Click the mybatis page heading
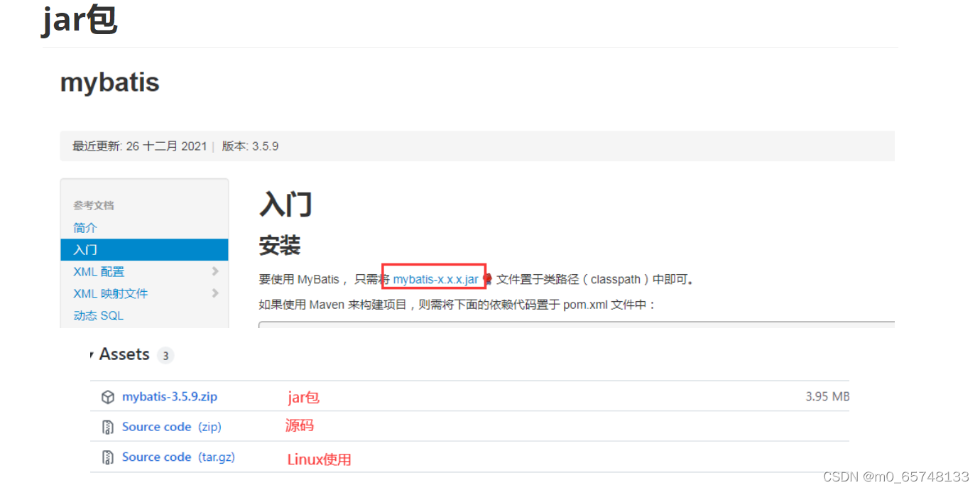 109,82
